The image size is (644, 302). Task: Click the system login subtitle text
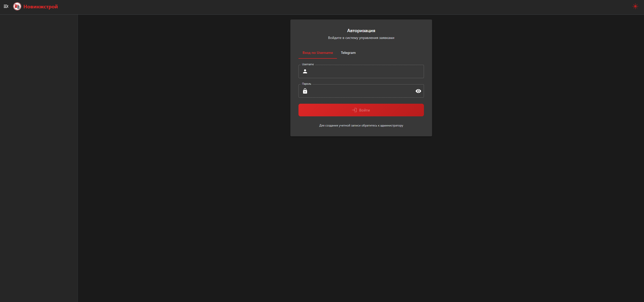(361, 38)
